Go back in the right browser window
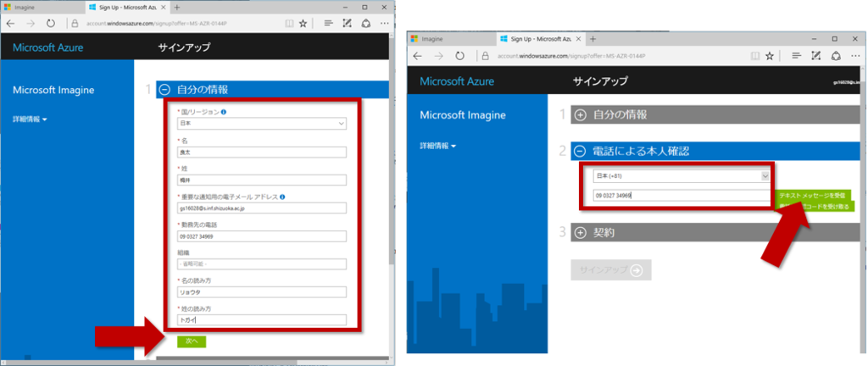The width and height of the screenshot is (868, 366). click(x=417, y=56)
